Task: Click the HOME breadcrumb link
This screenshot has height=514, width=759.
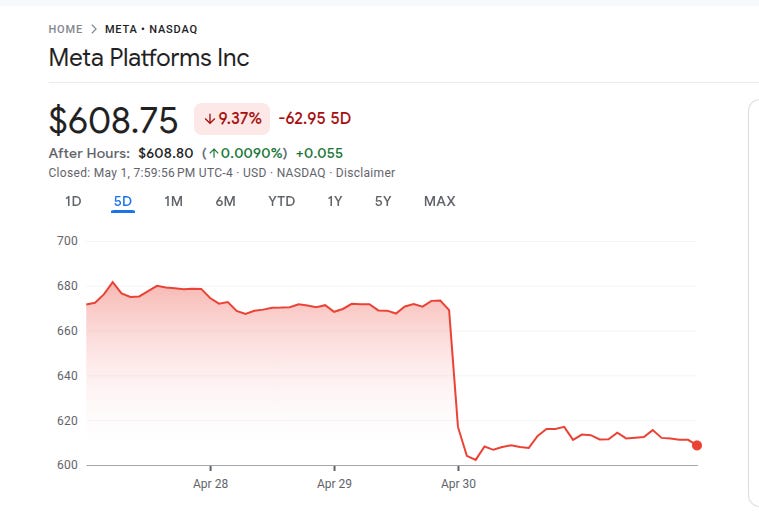Action: tap(65, 29)
